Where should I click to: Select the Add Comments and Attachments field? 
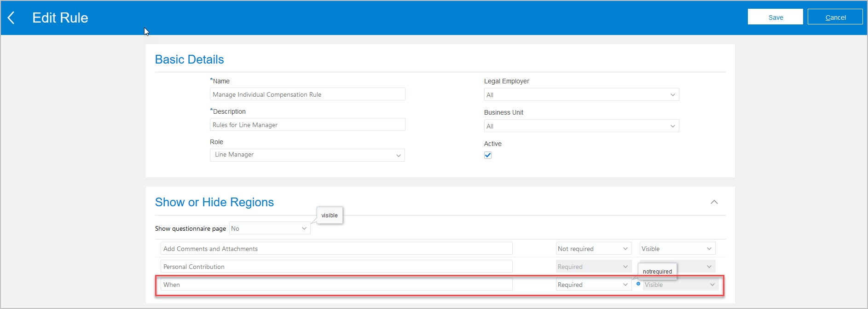(336, 249)
